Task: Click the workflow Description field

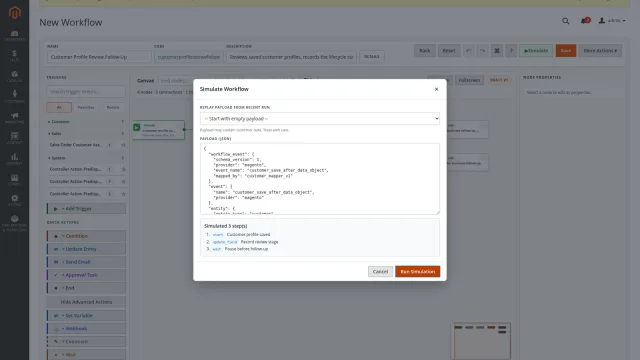Action: tap(291, 57)
